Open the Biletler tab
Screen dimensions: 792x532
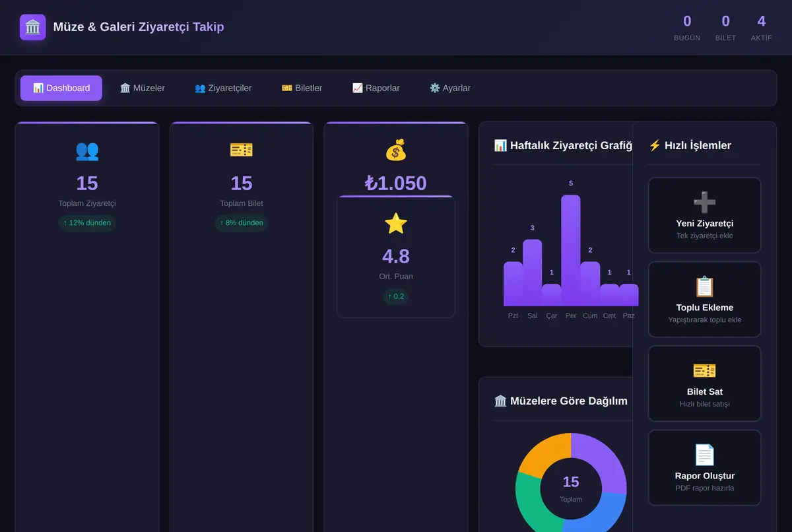(302, 88)
